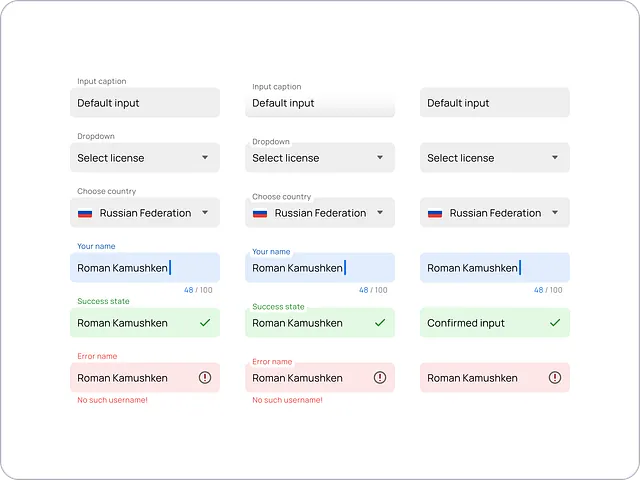Open left column Russian Federation dropdown arrow

click(205, 213)
